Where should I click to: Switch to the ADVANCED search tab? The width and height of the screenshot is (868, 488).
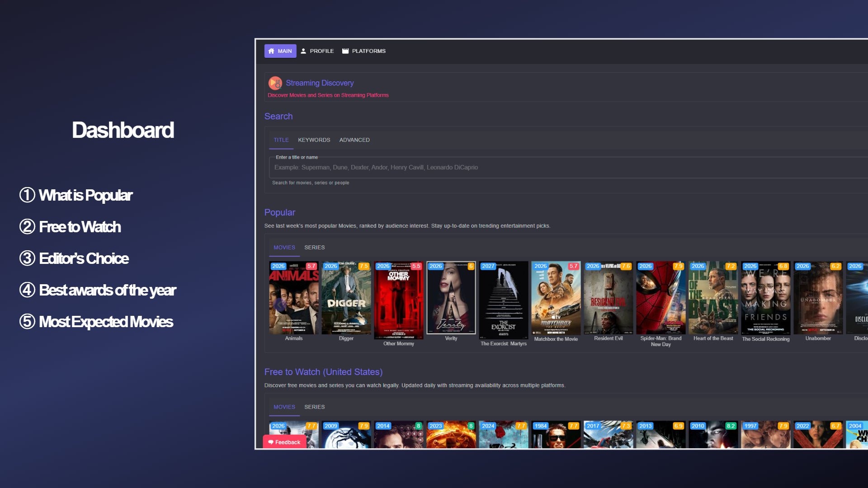coord(354,140)
